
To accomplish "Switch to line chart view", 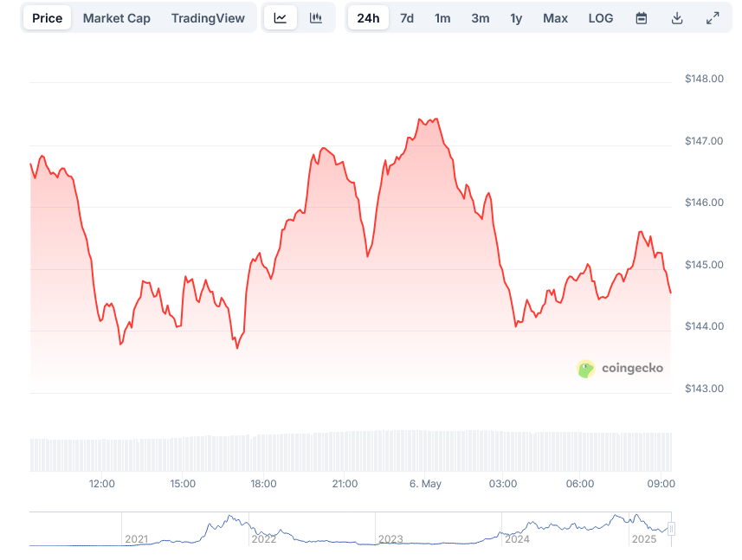I will click(x=280, y=18).
